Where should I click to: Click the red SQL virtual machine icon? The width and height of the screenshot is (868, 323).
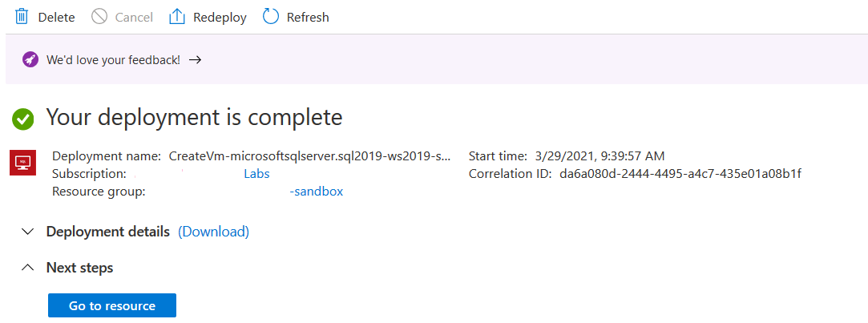coord(23,163)
